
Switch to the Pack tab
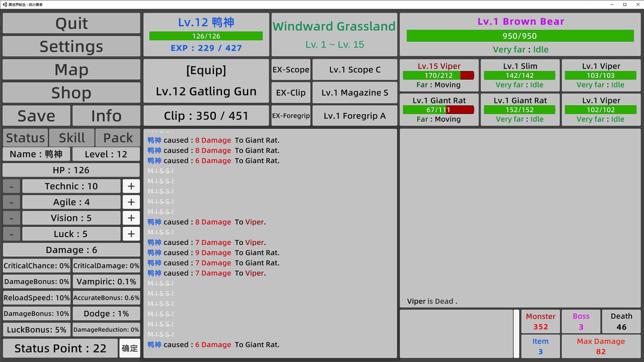[x=118, y=137]
